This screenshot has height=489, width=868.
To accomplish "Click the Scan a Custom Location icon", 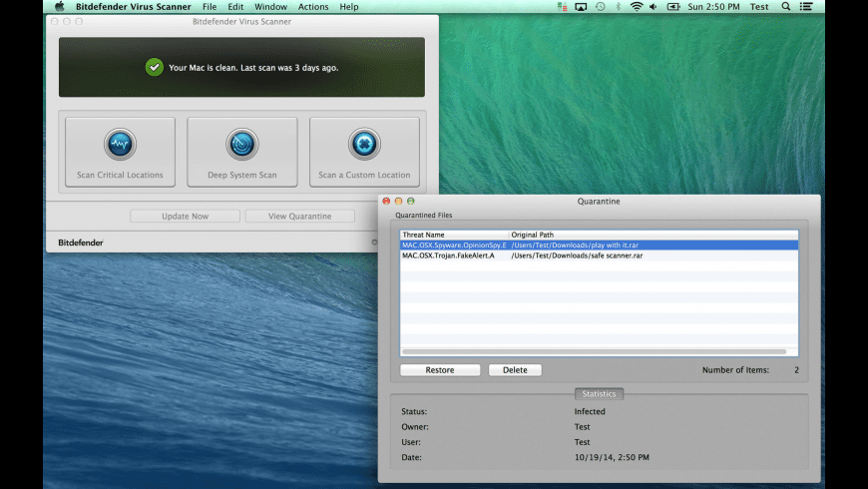I will [364, 144].
